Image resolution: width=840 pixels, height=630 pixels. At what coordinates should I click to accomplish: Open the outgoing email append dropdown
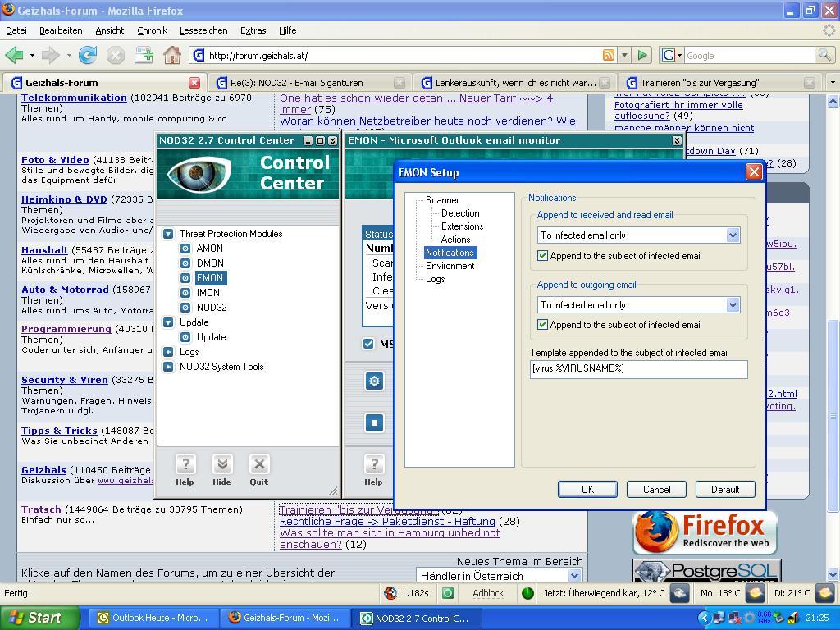(733, 305)
